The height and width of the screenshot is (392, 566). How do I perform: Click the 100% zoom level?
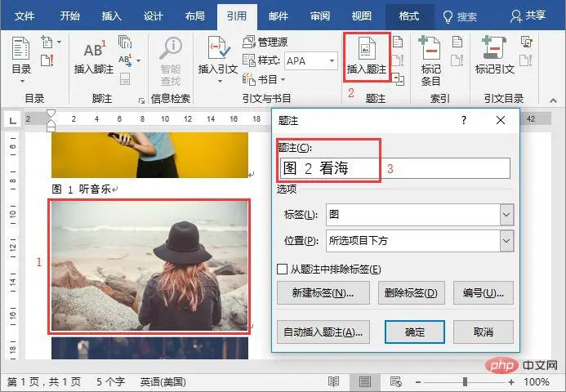[x=537, y=381]
